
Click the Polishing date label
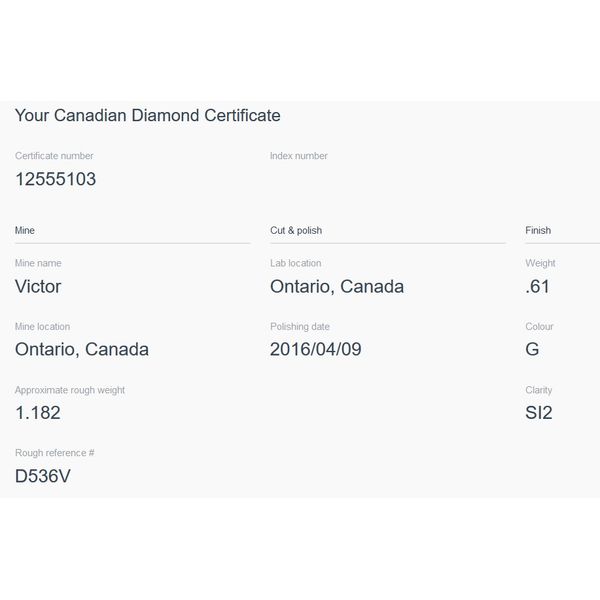pyautogui.click(x=300, y=326)
